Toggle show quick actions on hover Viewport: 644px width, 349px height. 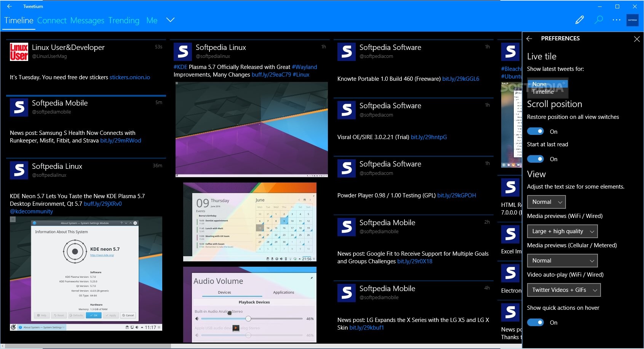(x=535, y=322)
